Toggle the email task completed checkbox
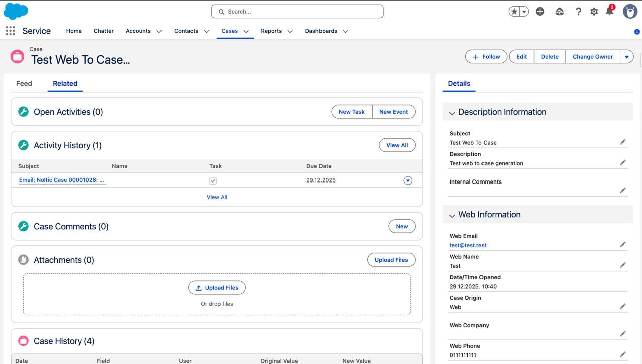 tap(213, 180)
